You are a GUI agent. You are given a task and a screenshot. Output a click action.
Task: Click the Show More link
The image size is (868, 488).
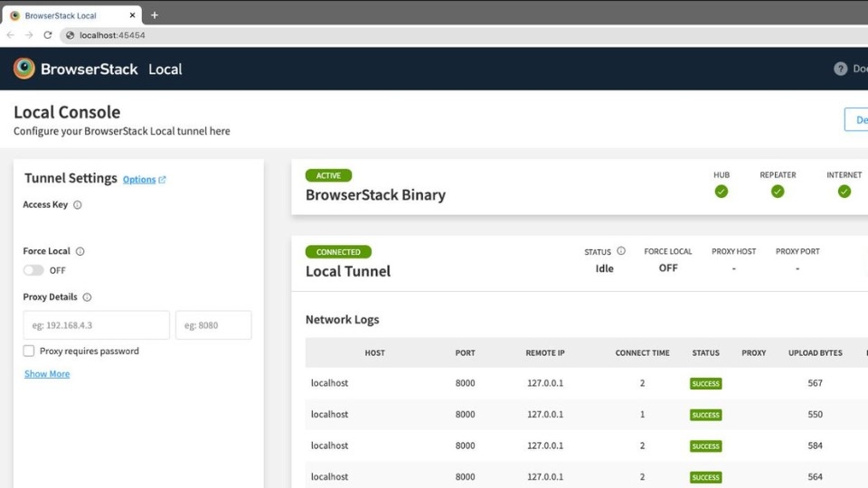pos(47,374)
